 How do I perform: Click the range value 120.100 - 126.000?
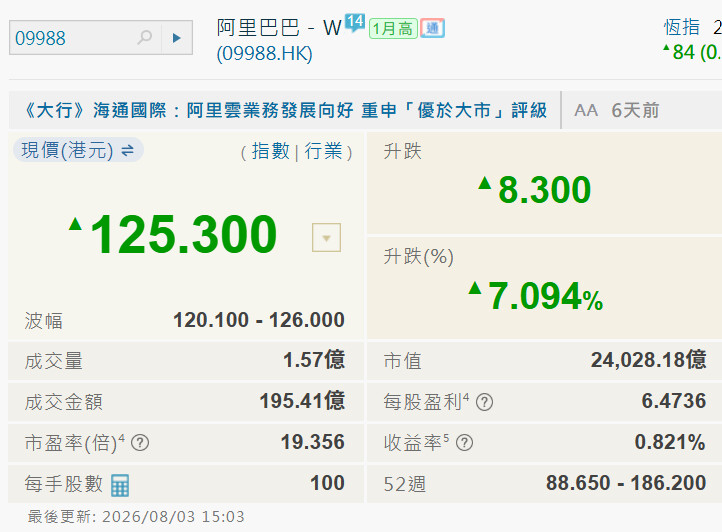click(259, 320)
